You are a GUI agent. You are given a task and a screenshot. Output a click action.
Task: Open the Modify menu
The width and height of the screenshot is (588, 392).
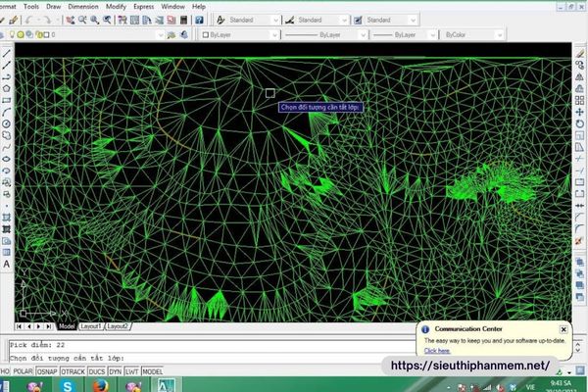[x=116, y=7]
